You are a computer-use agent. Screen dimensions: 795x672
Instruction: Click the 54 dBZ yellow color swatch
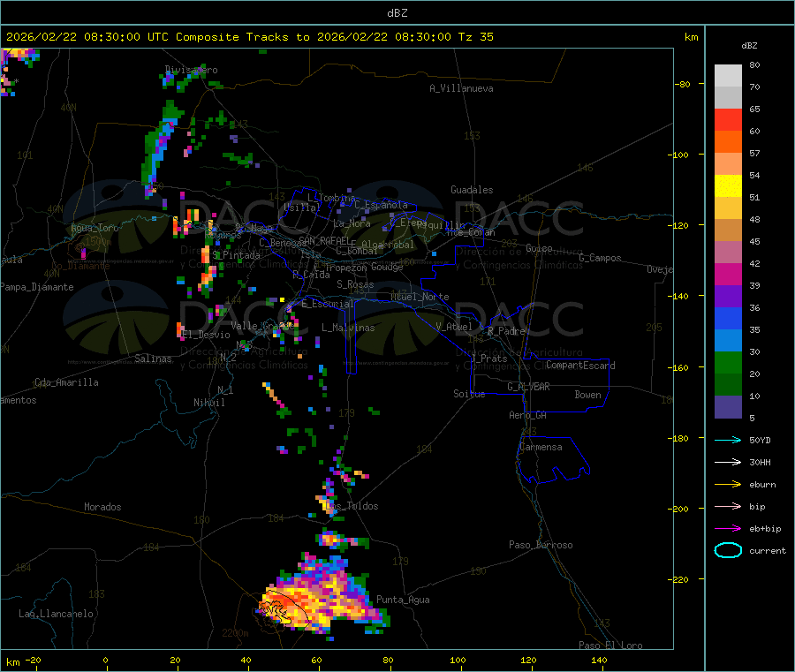[x=728, y=186]
